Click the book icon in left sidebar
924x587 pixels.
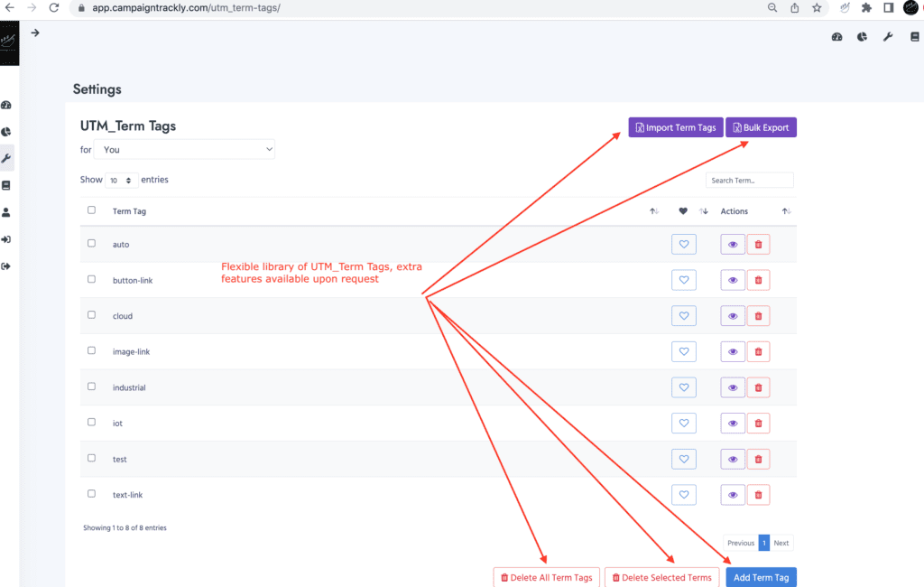(x=6, y=185)
